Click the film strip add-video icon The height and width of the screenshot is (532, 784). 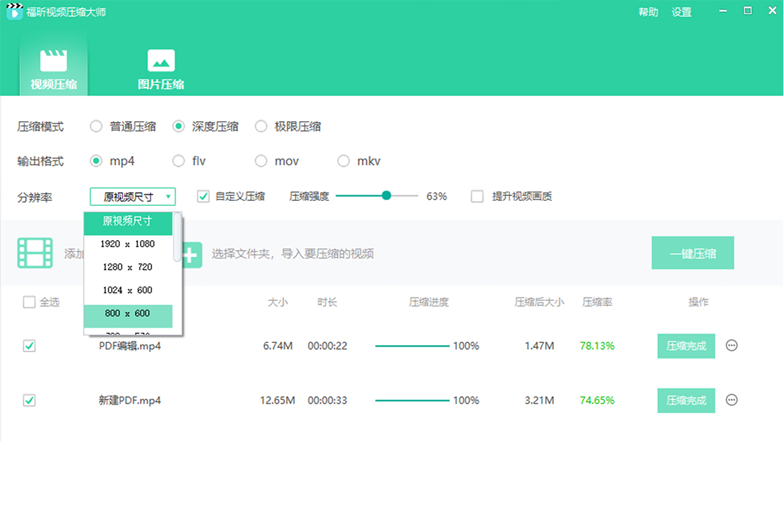coord(35,253)
